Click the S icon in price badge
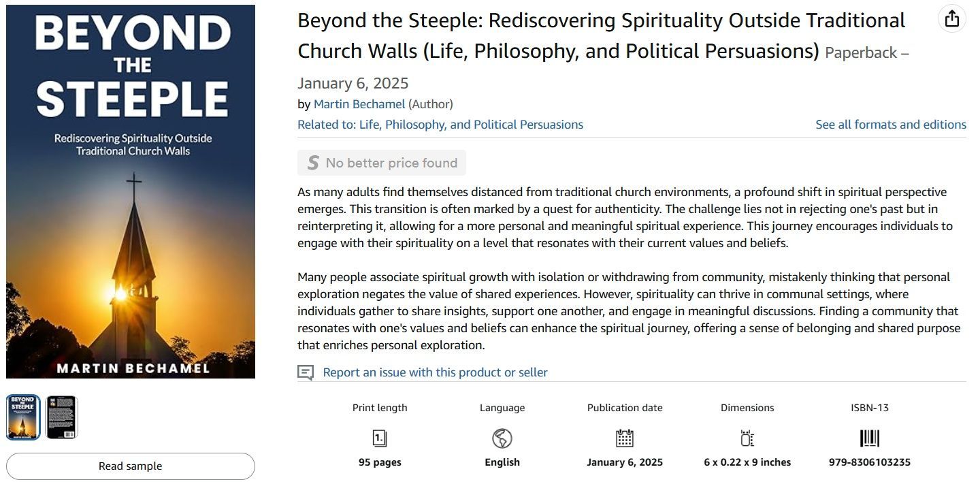 click(x=313, y=163)
